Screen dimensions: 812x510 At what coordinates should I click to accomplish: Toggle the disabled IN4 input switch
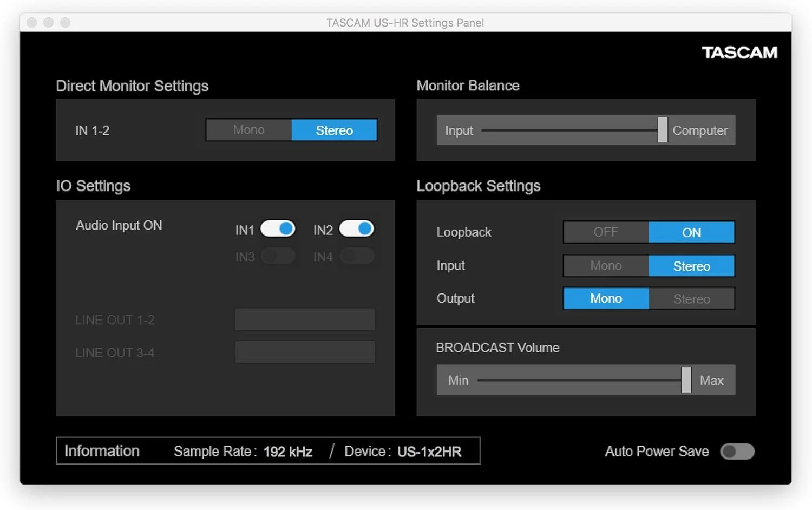(356, 256)
